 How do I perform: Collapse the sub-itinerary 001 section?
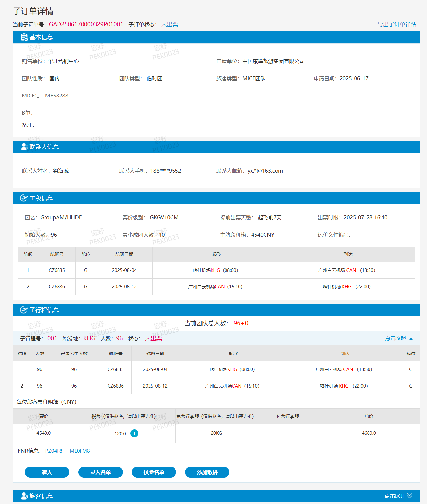pyautogui.click(x=395, y=338)
